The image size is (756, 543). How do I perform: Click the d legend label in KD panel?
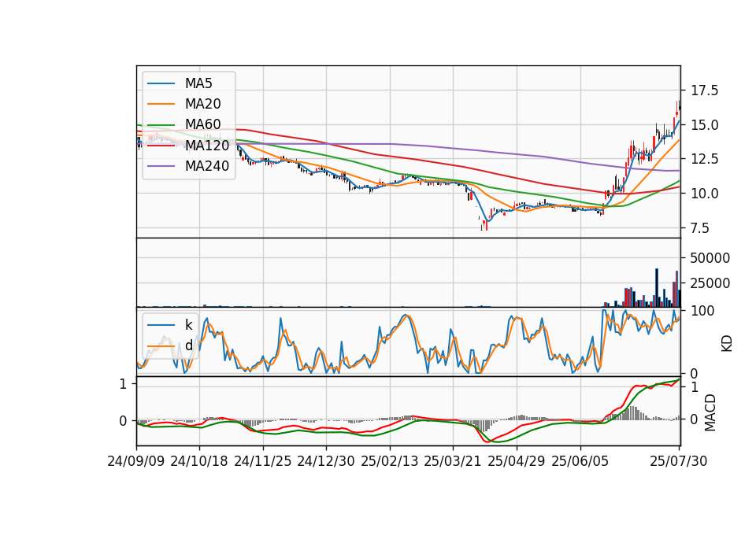tap(188, 345)
